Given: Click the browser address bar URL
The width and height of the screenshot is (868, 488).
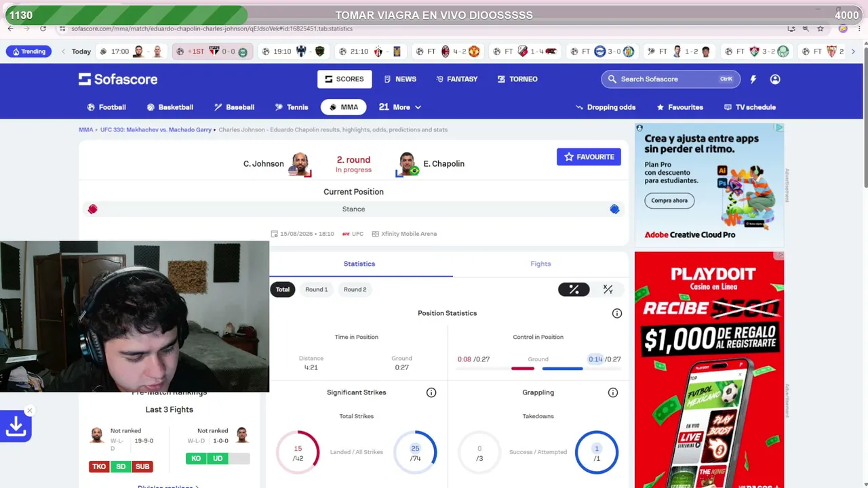Looking at the screenshot, I should point(212,28).
